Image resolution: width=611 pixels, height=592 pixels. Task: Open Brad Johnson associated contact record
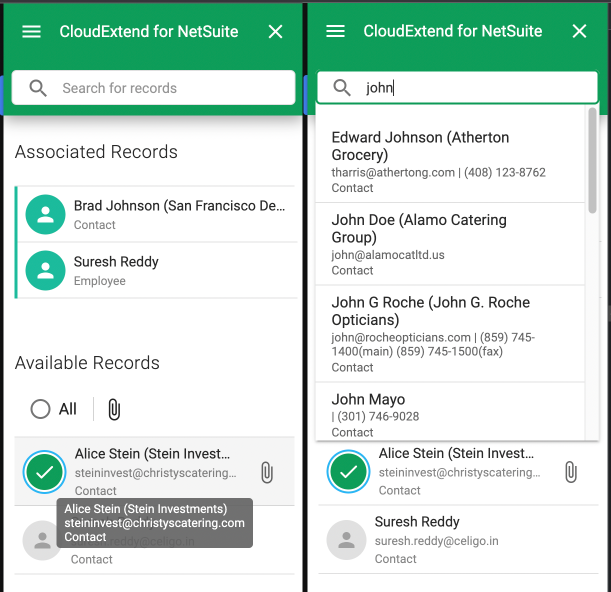(x=160, y=214)
